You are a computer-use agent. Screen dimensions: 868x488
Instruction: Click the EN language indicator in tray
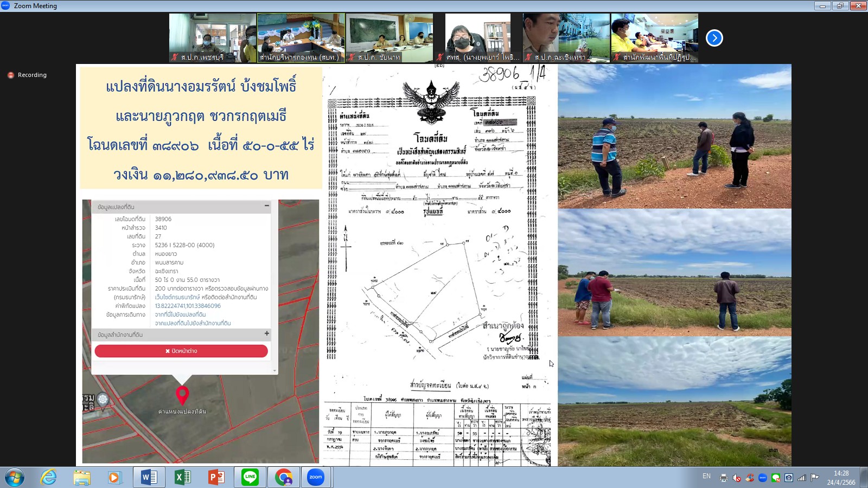click(706, 476)
